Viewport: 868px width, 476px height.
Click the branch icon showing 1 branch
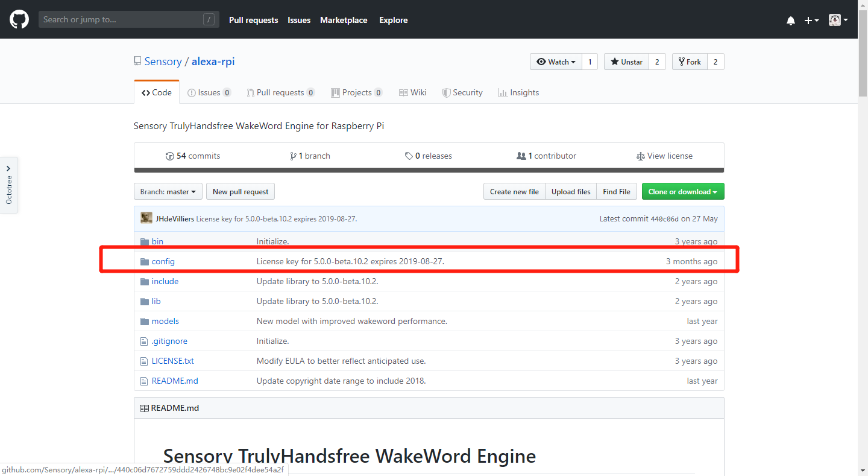click(294, 155)
